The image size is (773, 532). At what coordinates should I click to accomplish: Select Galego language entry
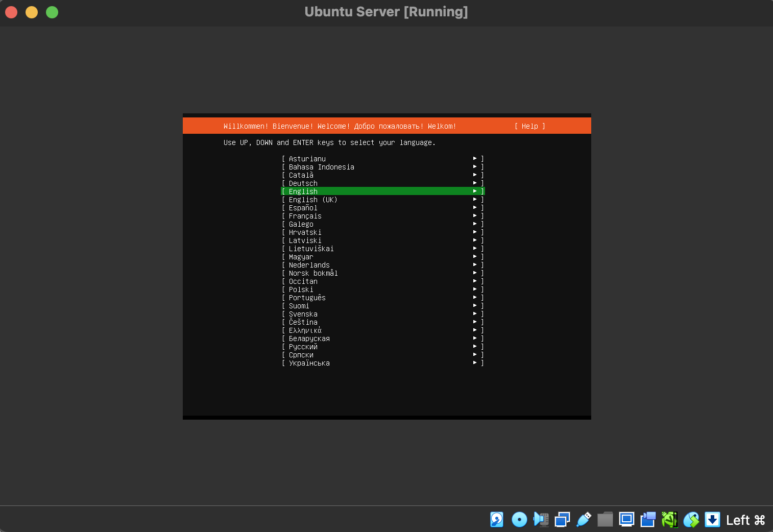(x=383, y=224)
